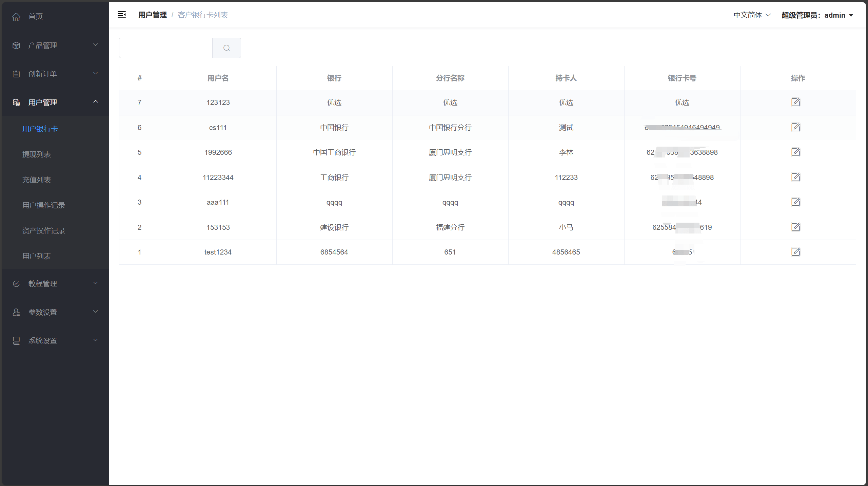Go to 提现列表 page

pyautogui.click(x=37, y=154)
